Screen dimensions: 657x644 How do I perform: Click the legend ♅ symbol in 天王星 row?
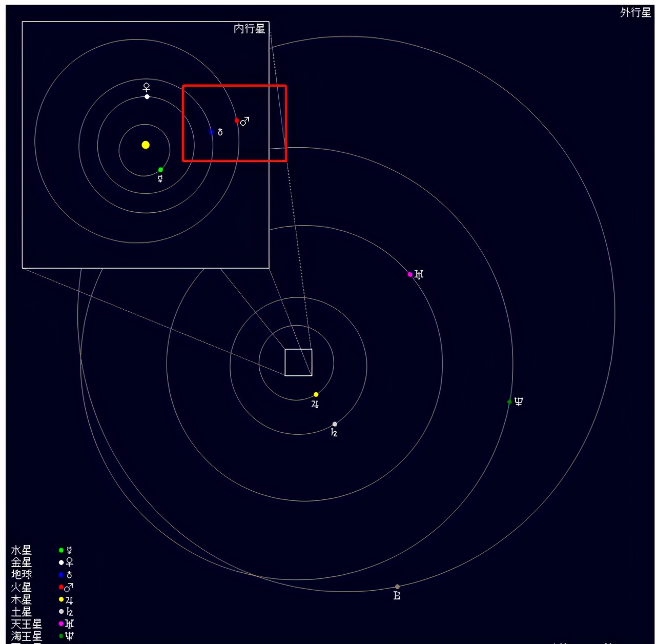click(x=69, y=624)
